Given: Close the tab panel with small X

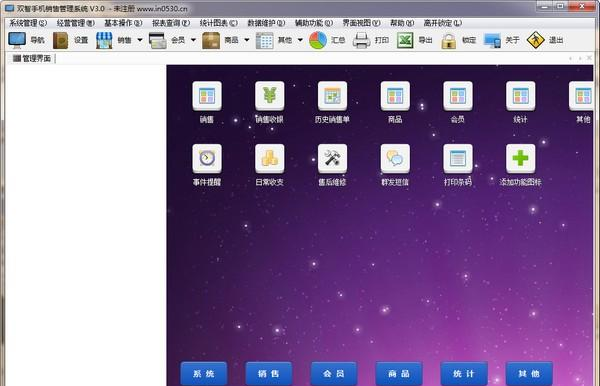Looking at the screenshot, I should [x=589, y=58].
